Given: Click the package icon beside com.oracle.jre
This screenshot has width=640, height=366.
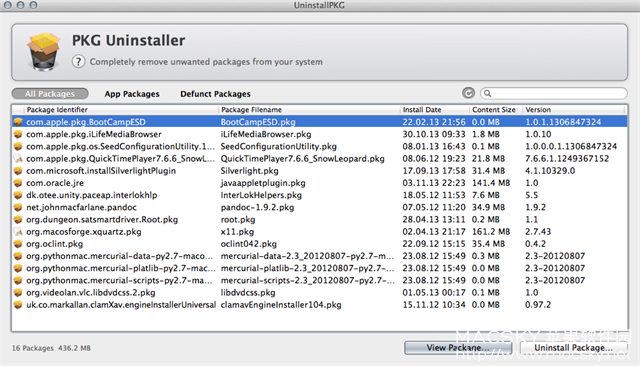Looking at the screenshot, I should 18,183.
